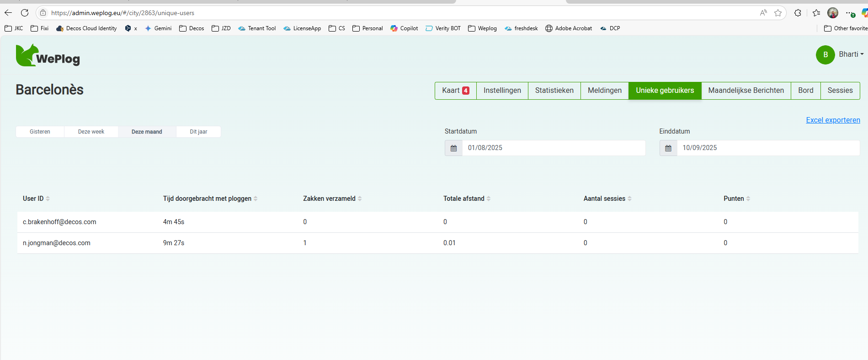This screenshot has height=360, width=868.
Task: Open the Kaart tab with badge
Action: click(x=455, y=91)
